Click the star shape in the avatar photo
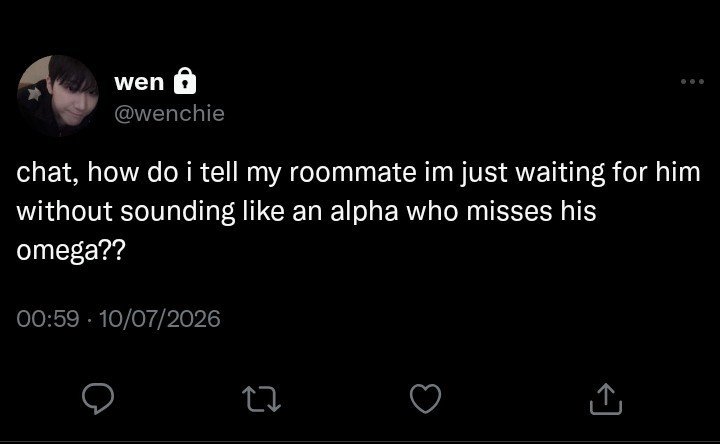The width and height of the screenshot is (720, 444). click(34, 94)
